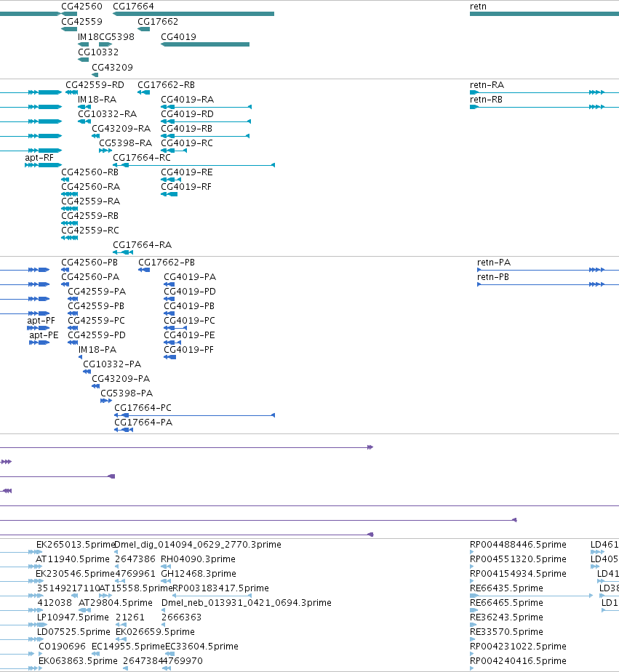Select the CG17662-RB transcript
The height and width of the screenshot is (672, 619).
pos(143,92)
